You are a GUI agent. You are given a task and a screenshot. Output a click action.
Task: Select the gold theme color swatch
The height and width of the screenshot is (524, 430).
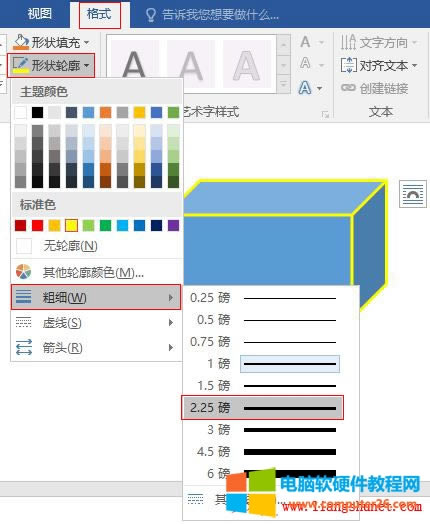[139, 112]
